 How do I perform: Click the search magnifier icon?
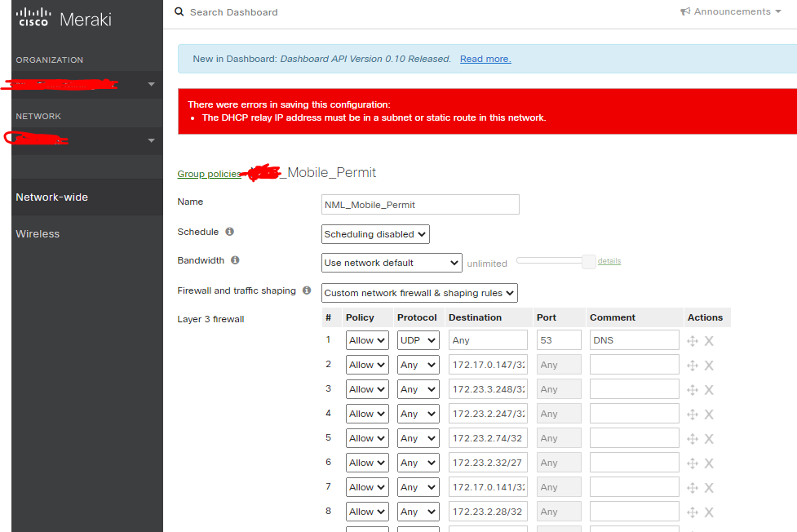(x=179, y=11)
